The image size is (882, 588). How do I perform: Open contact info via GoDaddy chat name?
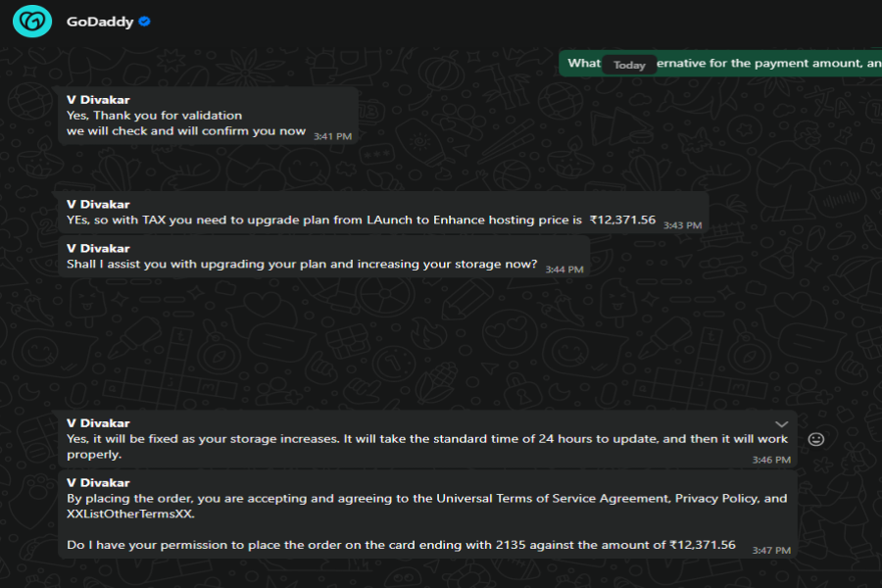point(100,22)
